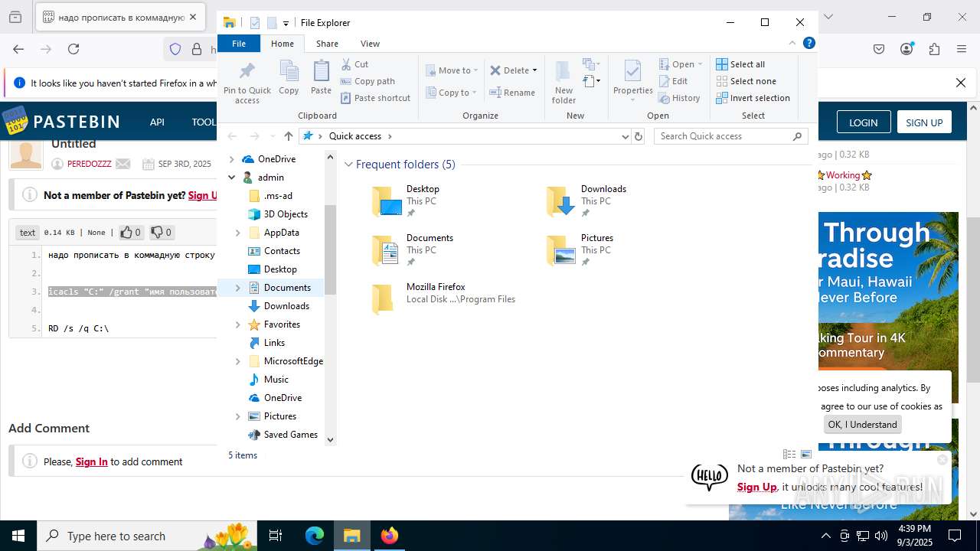Screen dimensions: 980x551
Task: Click the Refresh button beside address bar
Action: 639,136
